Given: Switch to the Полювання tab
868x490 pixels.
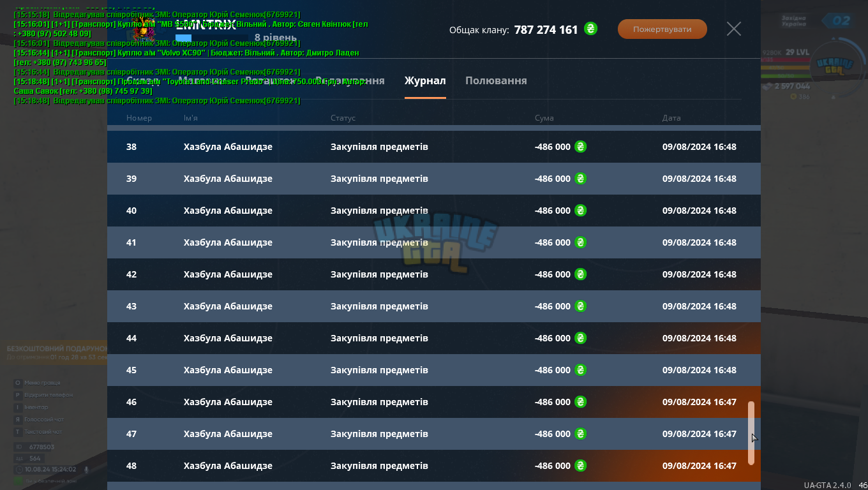Looking at the screenshot, I should point(496,80).
